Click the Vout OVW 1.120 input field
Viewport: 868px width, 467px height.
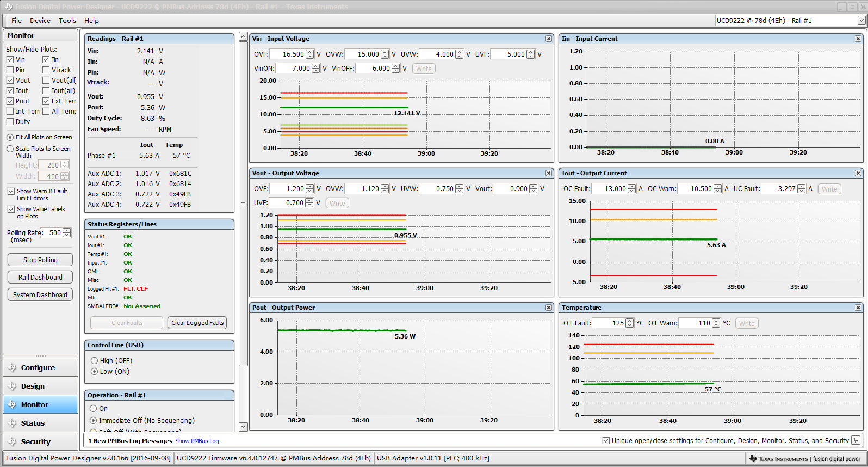click(x=363, y=189)
